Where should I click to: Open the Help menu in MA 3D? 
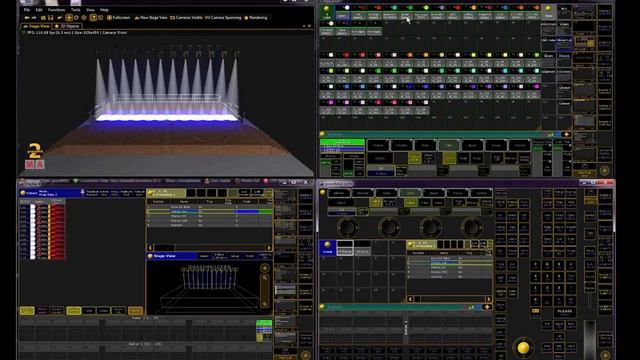click(104, 10)
